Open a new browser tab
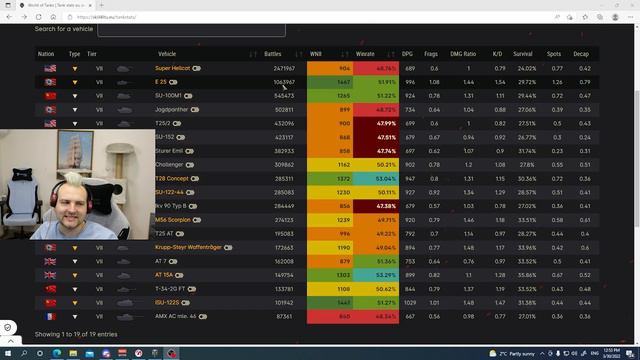This screenshot has height=360, width=640. (102, 5)
